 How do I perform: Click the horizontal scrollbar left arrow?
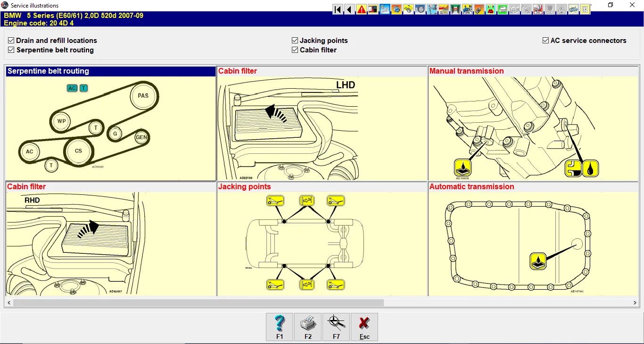8,302
